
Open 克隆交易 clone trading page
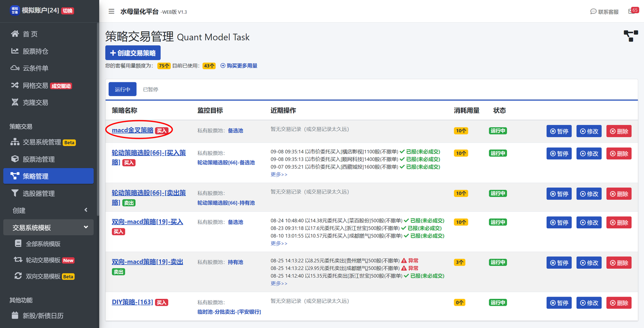click(x=35, y=103)
